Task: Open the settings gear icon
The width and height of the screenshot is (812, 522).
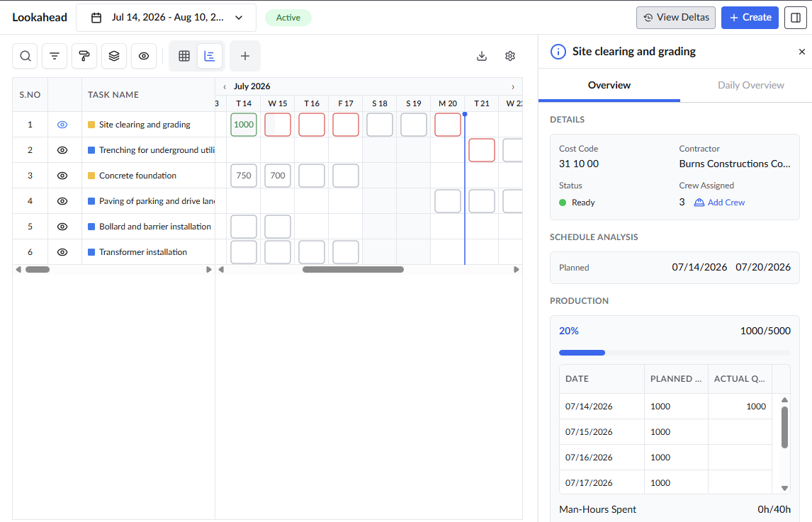Action: pos(510,56)
